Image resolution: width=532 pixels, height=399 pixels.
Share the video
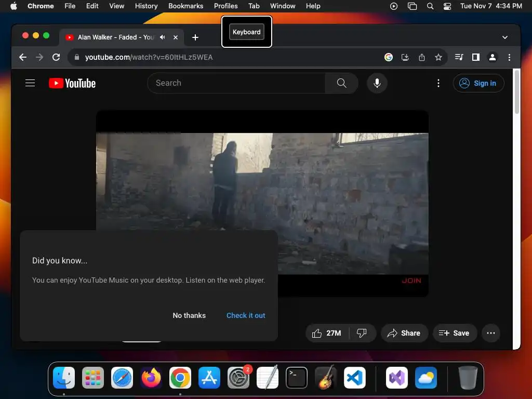[x=404, y=333]
